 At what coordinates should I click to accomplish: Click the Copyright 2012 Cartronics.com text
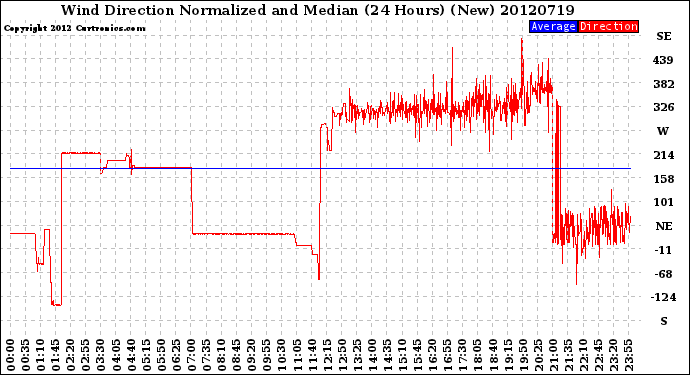[74, 28]
